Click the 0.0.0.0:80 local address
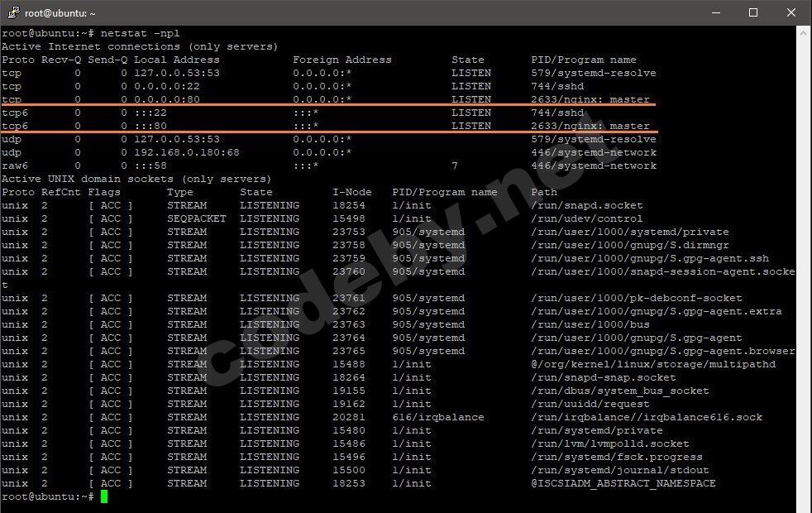Screen dimensions: 812x513 point(167,99)
